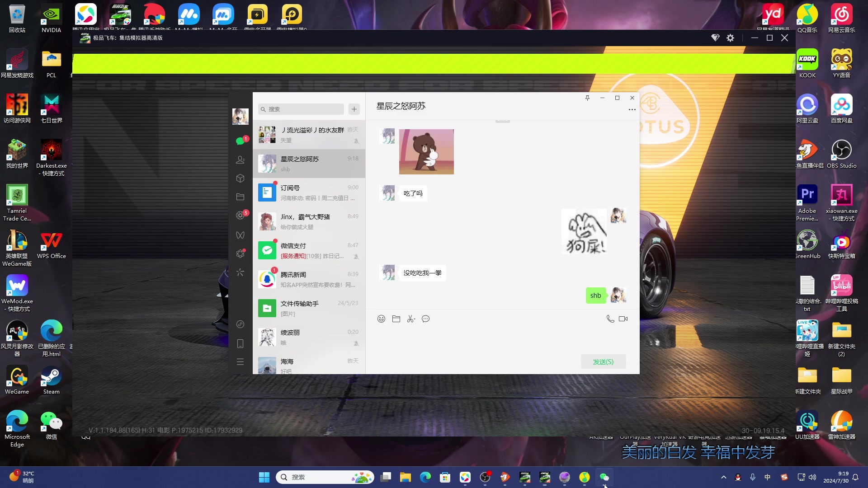Click the brown bear sticker image in chat
Image resolution: width=868 pixels, height=488 pixels.
[x=426, y=152]
